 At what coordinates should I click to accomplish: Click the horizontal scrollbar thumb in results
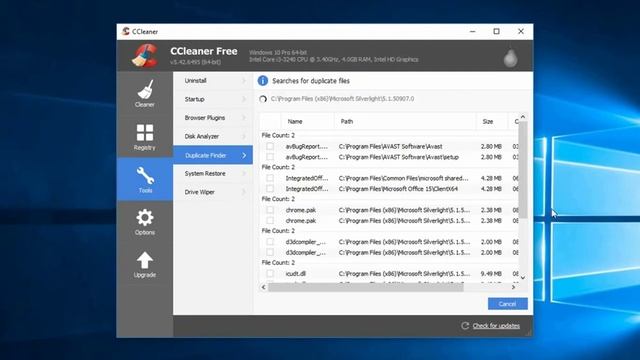(x=366, y=287)
